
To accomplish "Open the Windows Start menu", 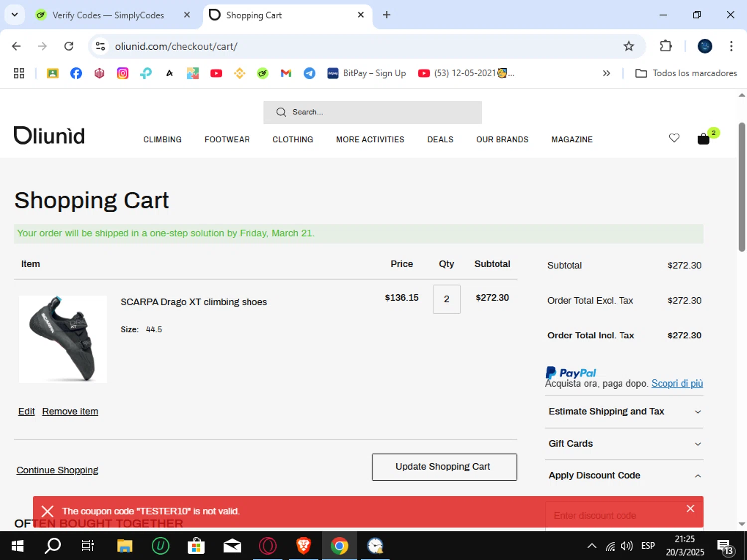I will (x=17, y=546).
